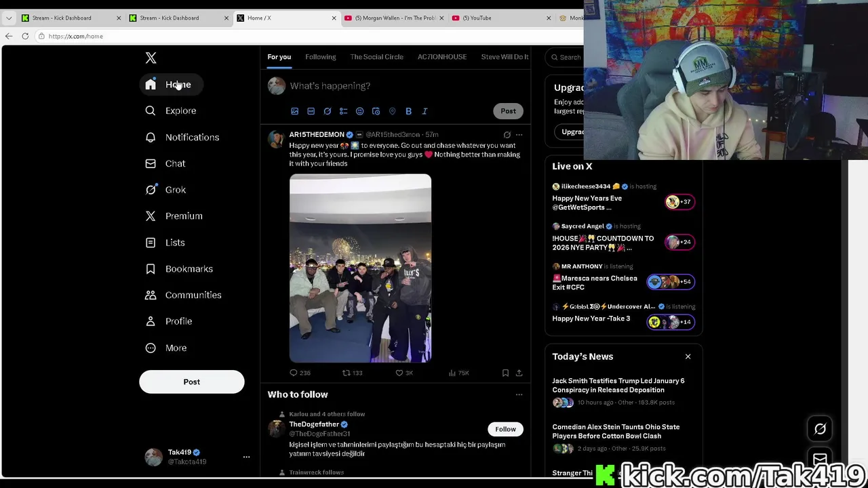Go back in the browser
The height and width of the screenshot is (488, 868).
[x=9, y=36]
